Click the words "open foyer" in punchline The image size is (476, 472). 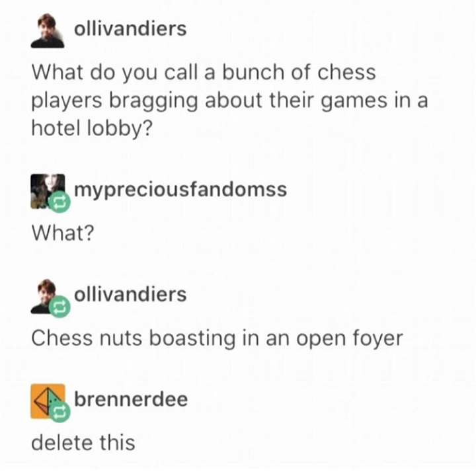point(350,339)
